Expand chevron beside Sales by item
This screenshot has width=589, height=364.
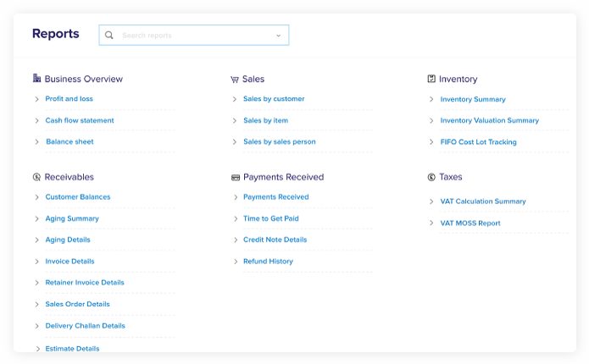tap(235, 120)
